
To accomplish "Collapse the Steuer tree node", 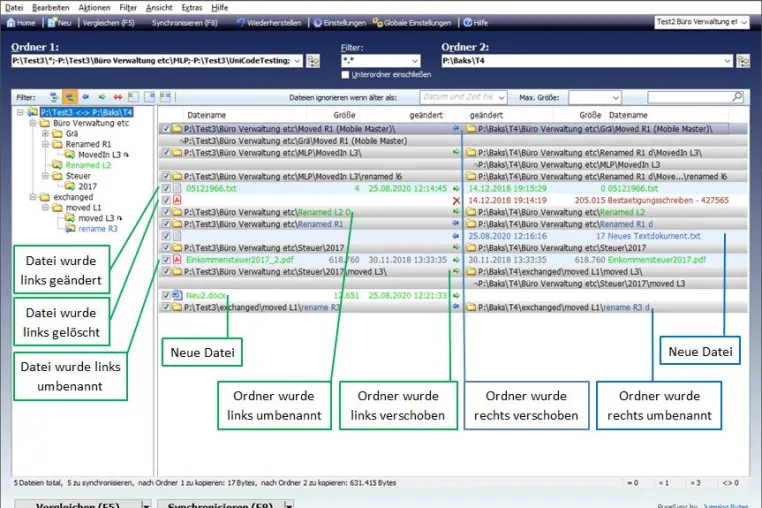I will [45, 176].
